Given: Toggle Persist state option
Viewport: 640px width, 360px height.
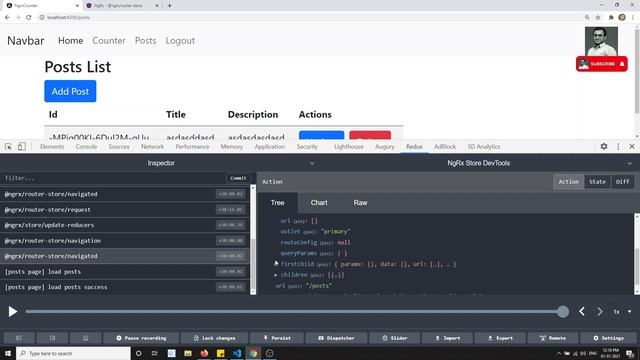Looking at the screenshot, I should coord(277,338).
